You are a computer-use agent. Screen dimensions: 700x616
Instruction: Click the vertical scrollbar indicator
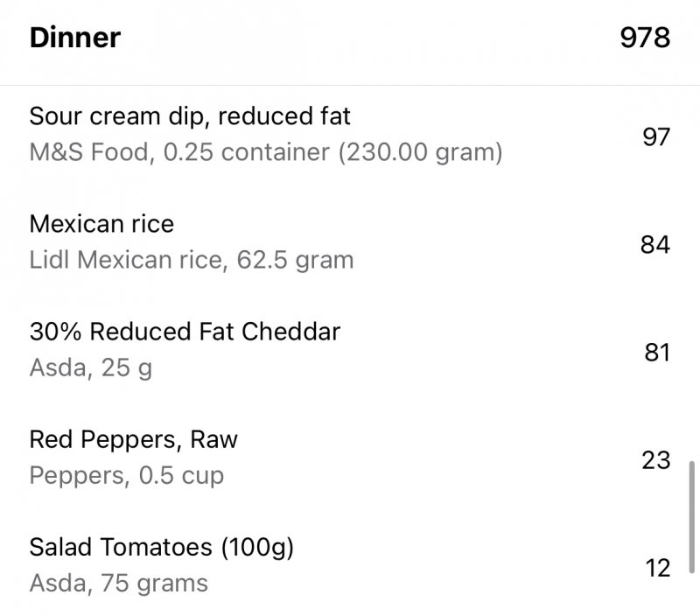[x=692, y=517]
